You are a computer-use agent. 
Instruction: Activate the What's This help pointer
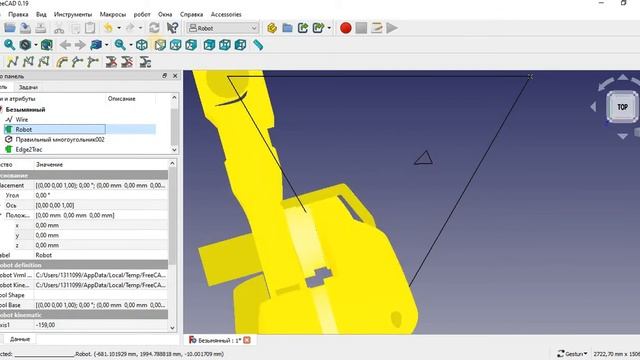tap(172, 28)
